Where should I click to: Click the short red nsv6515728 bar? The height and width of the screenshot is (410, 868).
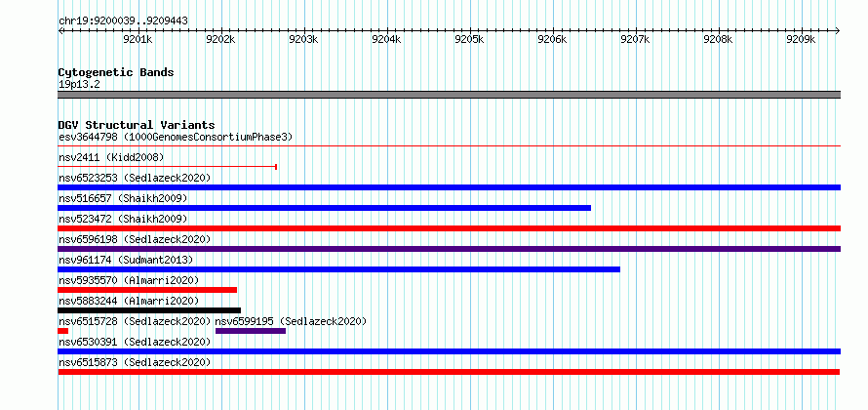point(63,331)
